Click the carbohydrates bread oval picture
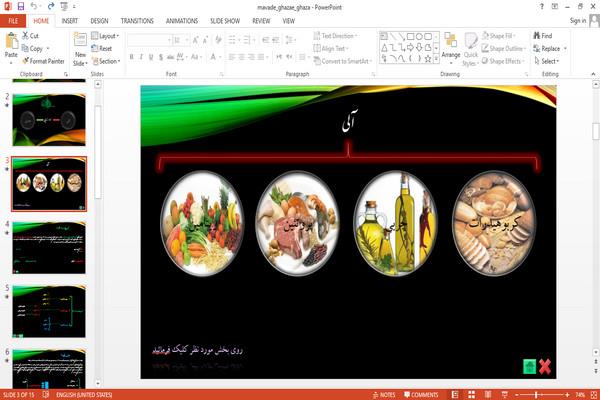The image size is (600, 400). point(494,223)
